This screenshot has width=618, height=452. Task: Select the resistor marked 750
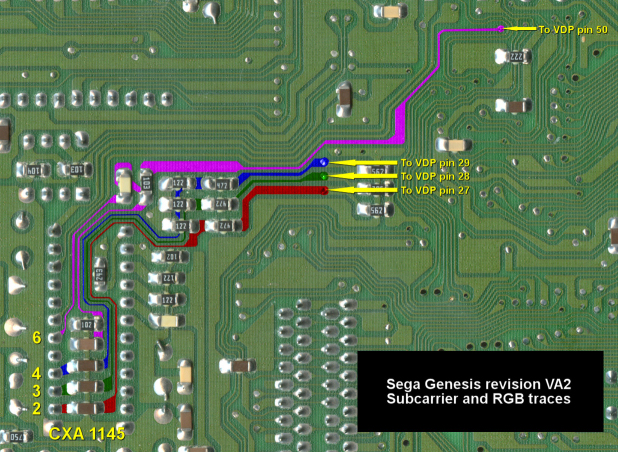(17, 436)
